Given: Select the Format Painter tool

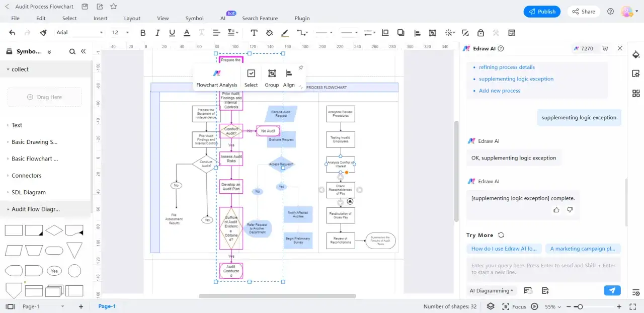Looking at the screenshot, I should click(x=43, y=33).
